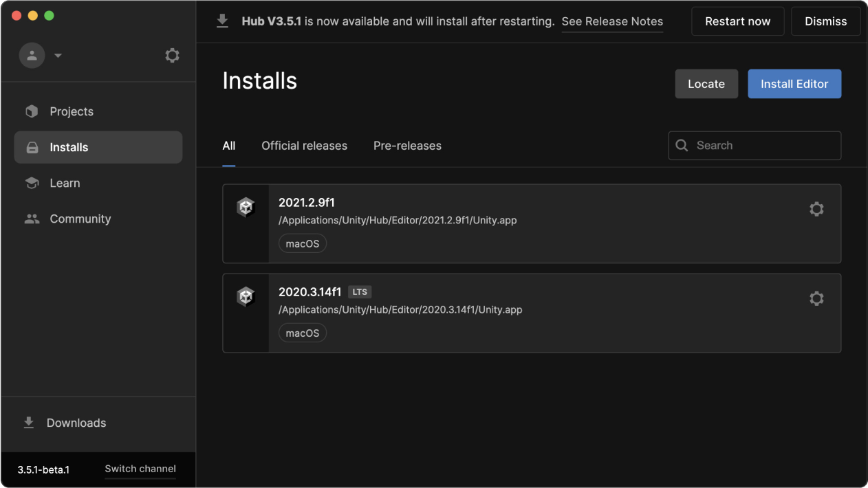Click the Locate button
The width and height of the screenshot is (868, 488).
click(706, 84)
